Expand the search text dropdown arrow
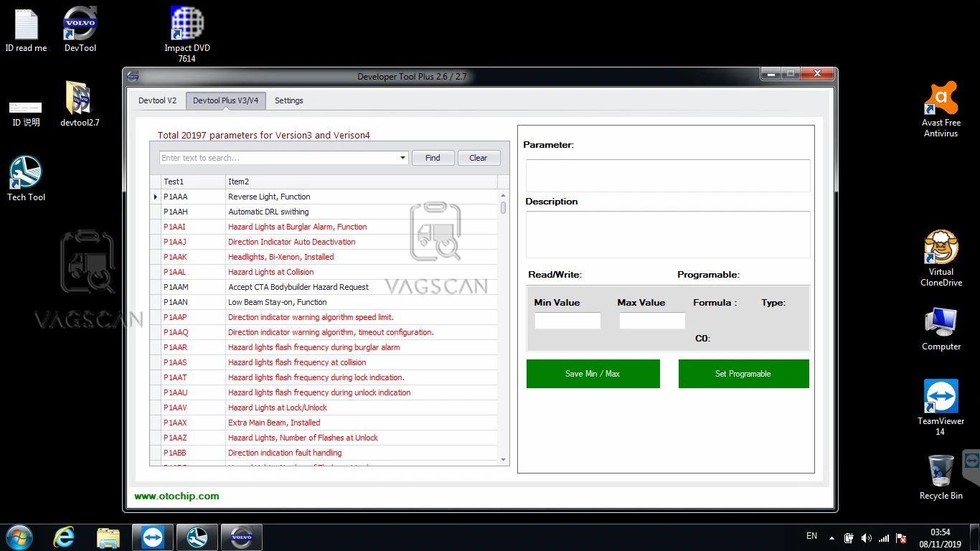This screenshot has height=551, width=980. [402, 158]
